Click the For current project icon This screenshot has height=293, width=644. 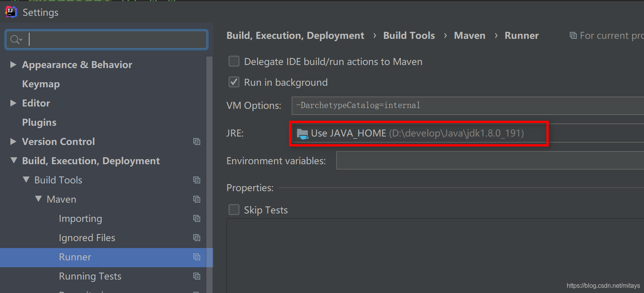point(573,36)
